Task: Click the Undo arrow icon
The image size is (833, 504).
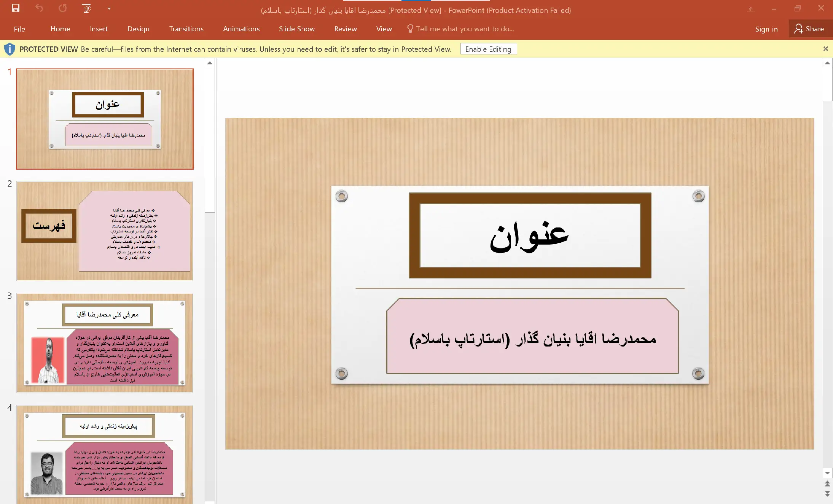Action: pos(39,8)
